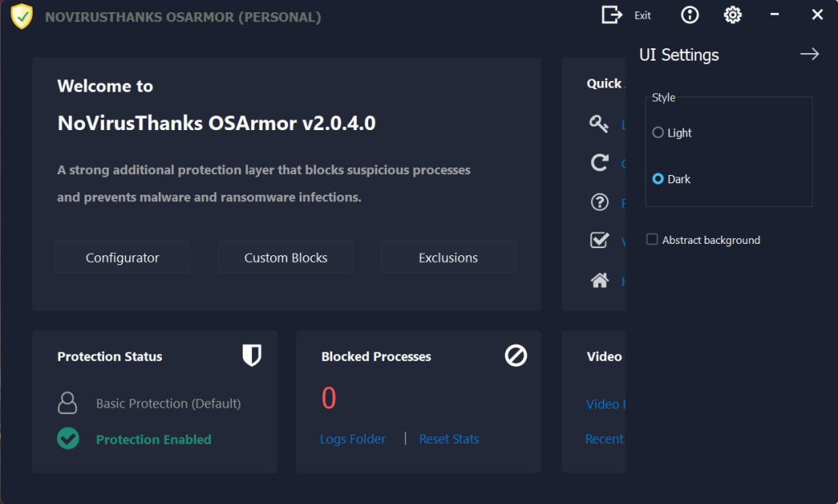Click the blocked circle-slash icon

[516, 355]
